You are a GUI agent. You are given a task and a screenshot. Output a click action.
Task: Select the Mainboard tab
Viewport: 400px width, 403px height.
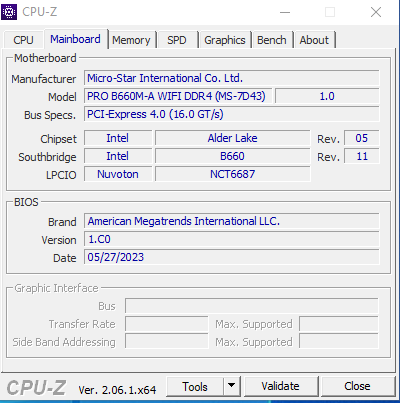(75, 39)
